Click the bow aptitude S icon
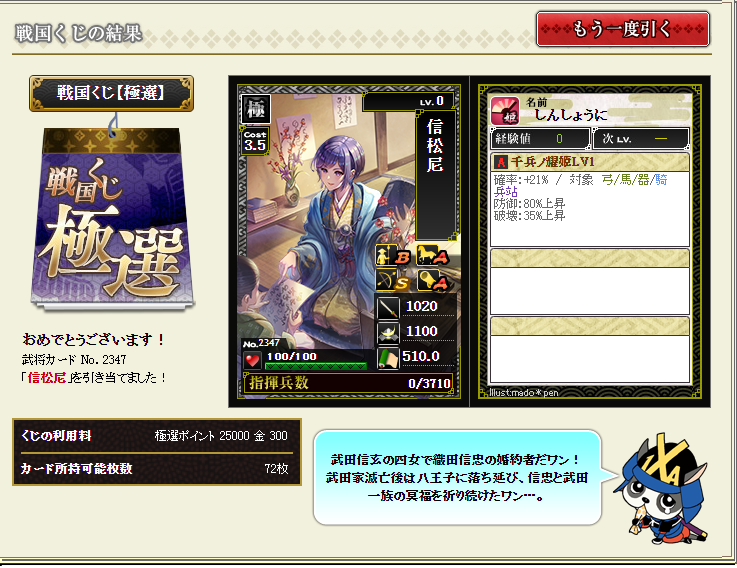 pos(393,280)
